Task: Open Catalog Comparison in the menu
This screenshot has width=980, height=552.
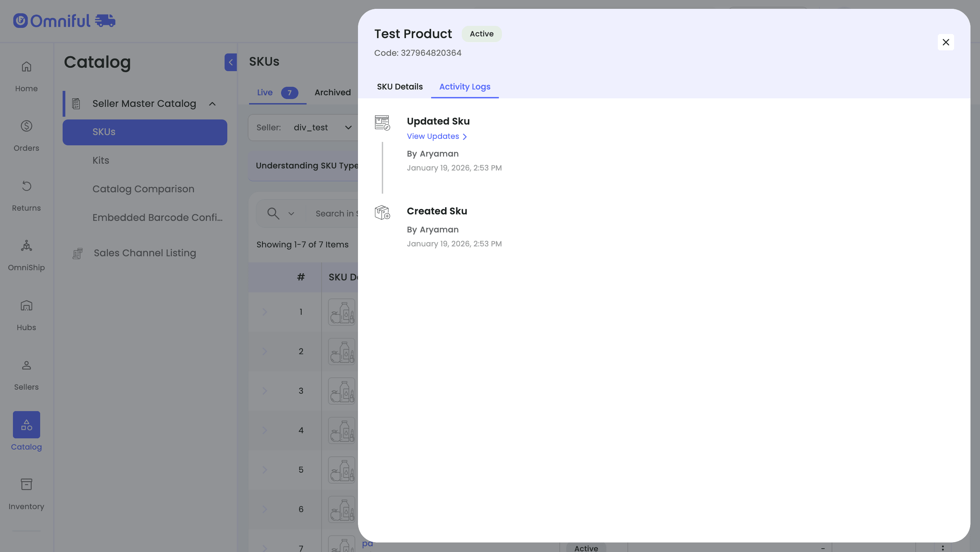Action: [x=143, y=189]
